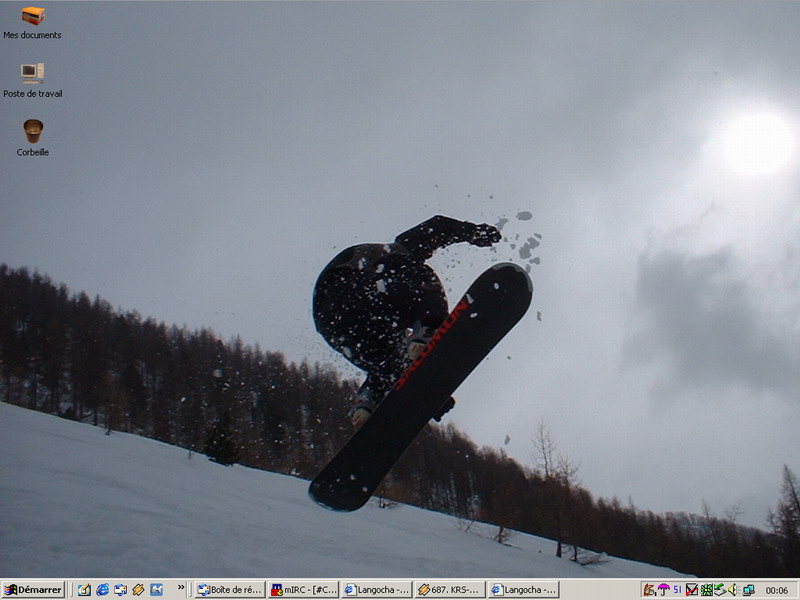Click the first Quick Launch desktop icon
The image size is (800, 600).
(x=84, y=590)
